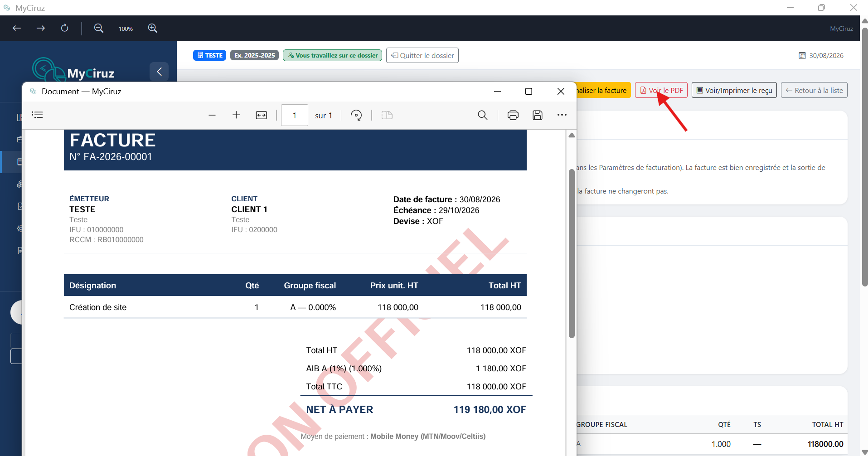Image resolution: width=868 pixels, height=456 pixels.
Task: Increase PDF zoom with the plus button
Action: pyautogui.click(x=236, y=115)
